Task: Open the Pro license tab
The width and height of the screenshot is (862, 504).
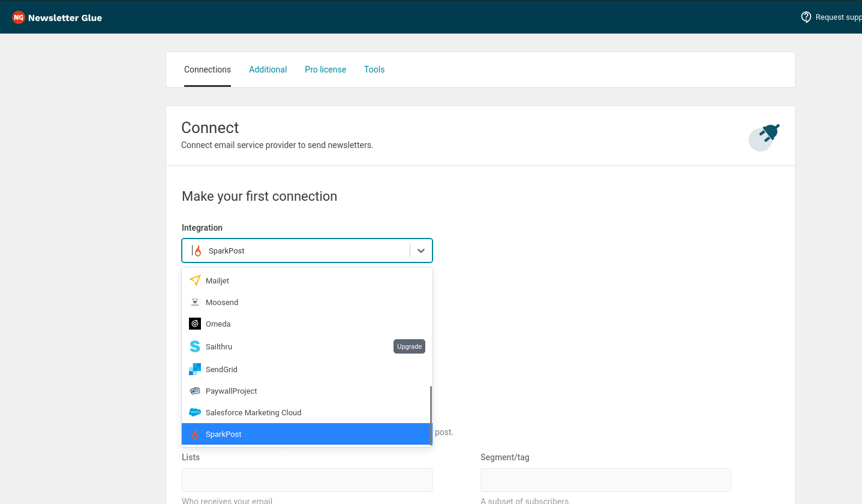Action: click(x=325, y=70)
